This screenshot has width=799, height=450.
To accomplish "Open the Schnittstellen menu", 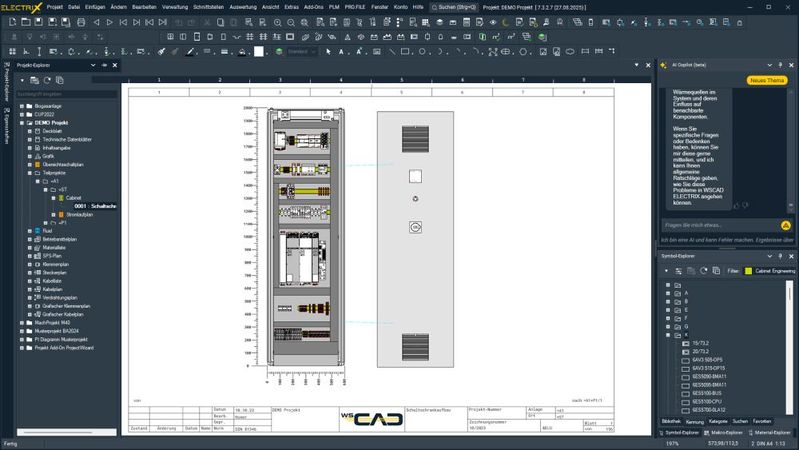I will [208, 7].
